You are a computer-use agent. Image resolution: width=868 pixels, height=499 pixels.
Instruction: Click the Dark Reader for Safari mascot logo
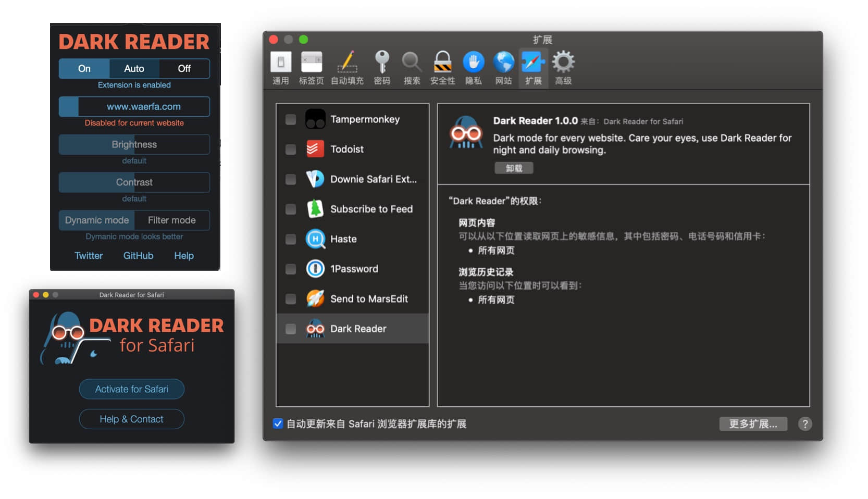pos(75,338)
